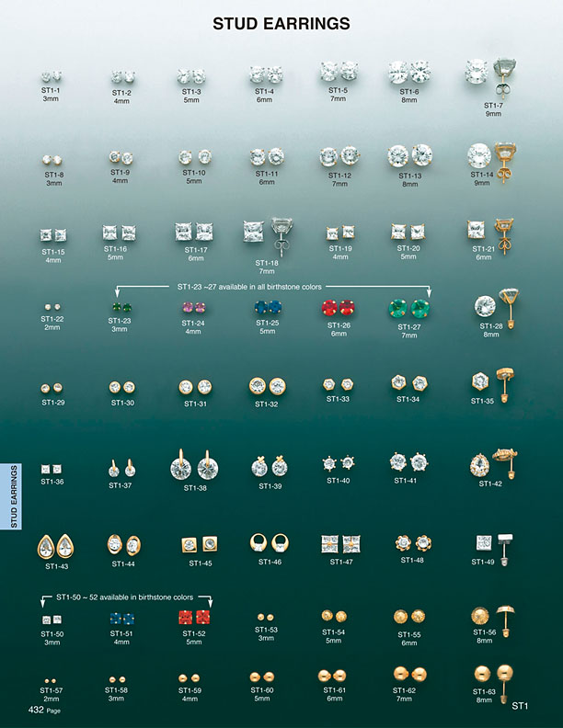
Task: Pick the red ST1-52 square 5mm studs
Action: pyautogui.click(x=194, y=617)
